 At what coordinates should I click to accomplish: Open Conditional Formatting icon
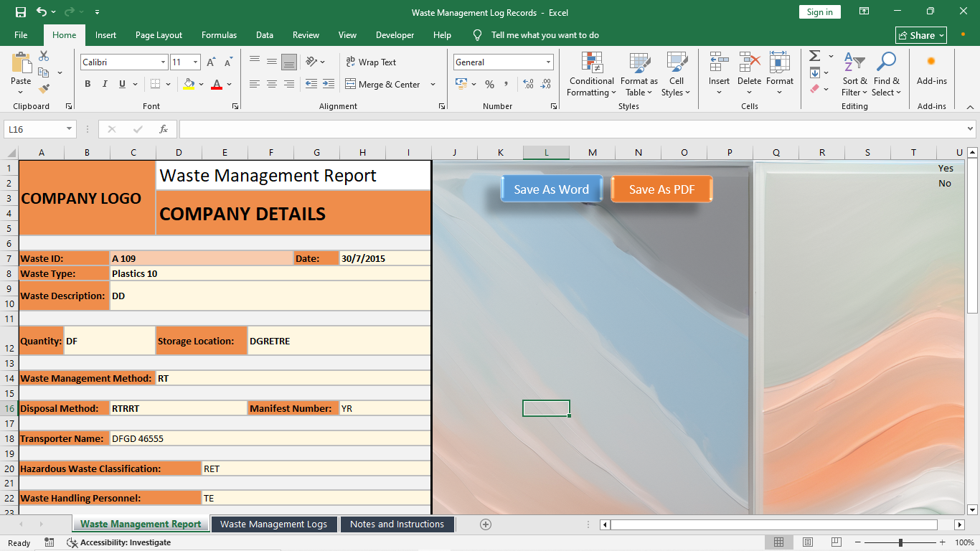(x=592, y=62)
